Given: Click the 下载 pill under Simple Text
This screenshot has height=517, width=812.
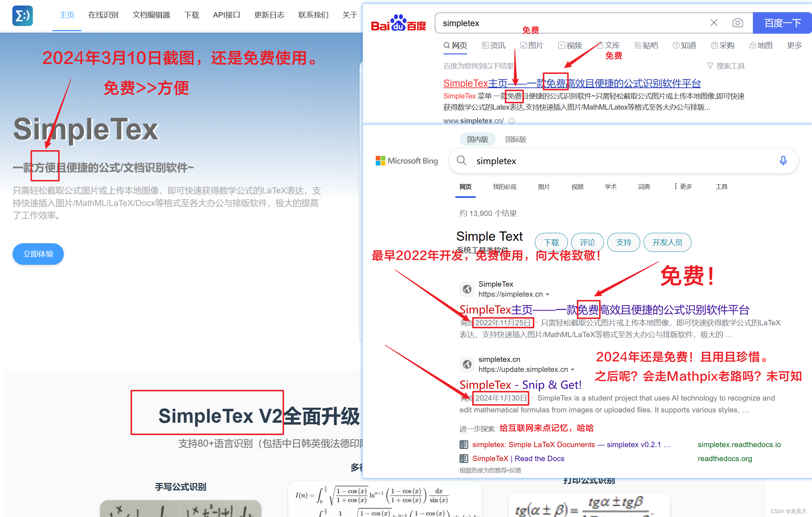Looking at the screenshot, I should (x=551, y=243).
